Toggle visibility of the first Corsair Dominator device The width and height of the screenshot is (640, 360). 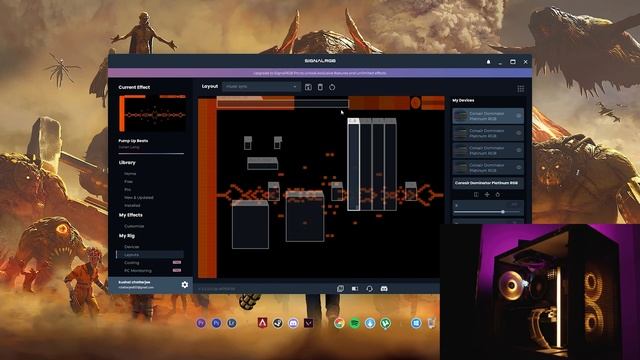(518, 116)
